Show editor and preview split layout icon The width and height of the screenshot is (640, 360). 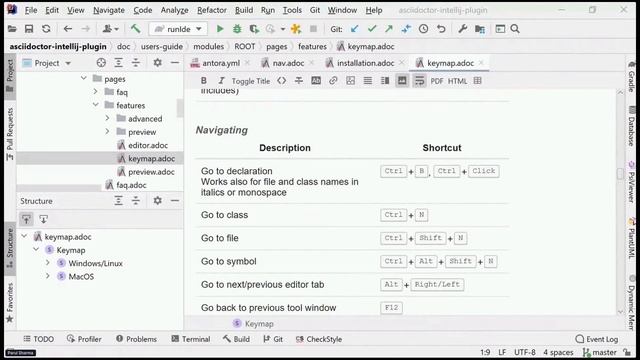point(385,81)
